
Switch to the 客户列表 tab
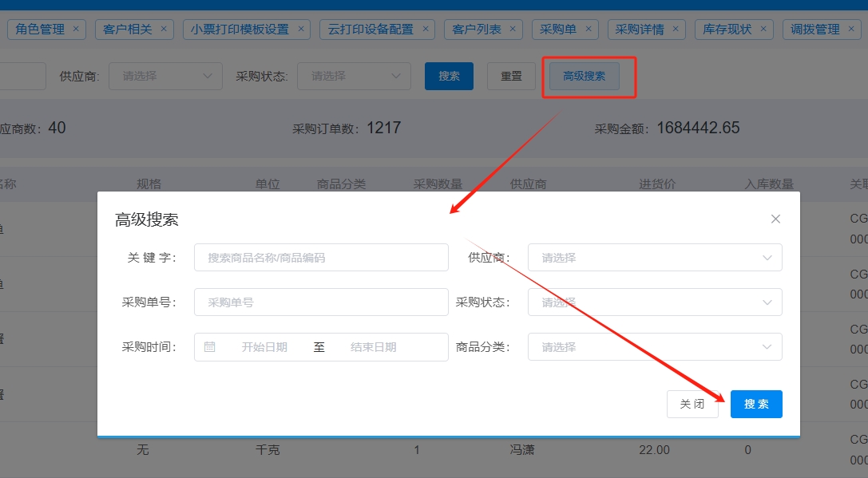[x=477, y=30]
